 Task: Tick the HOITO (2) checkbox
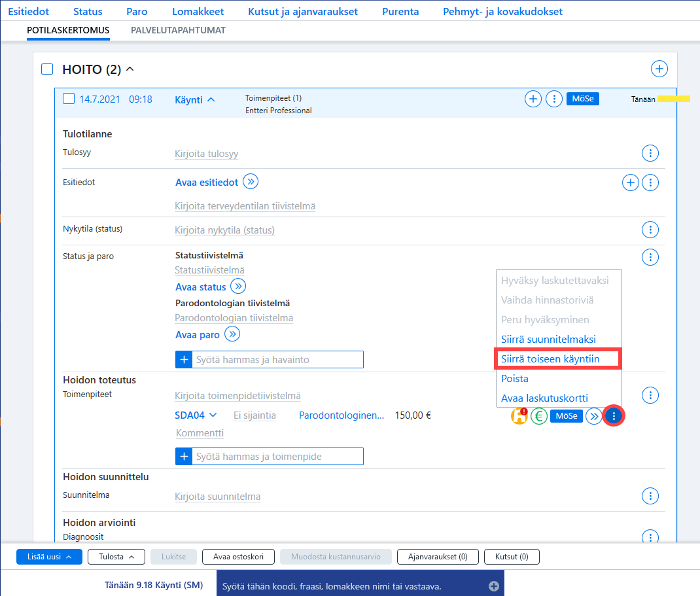[x=47, y=69]
